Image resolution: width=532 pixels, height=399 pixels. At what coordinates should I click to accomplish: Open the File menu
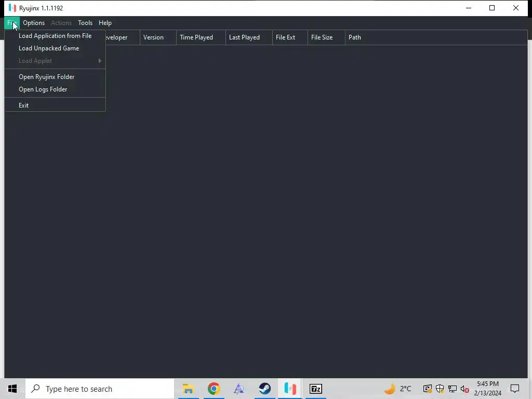tap(12, 23)
